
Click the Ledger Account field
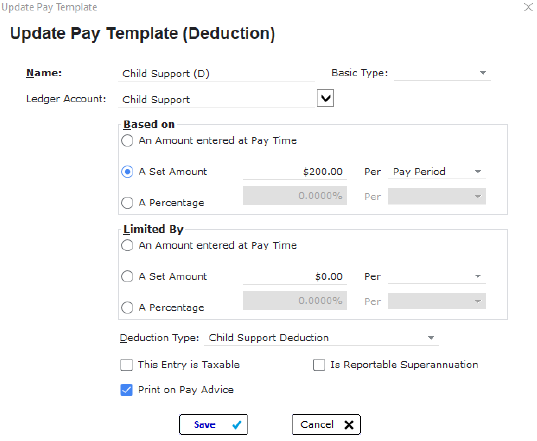tap(216, 99)
